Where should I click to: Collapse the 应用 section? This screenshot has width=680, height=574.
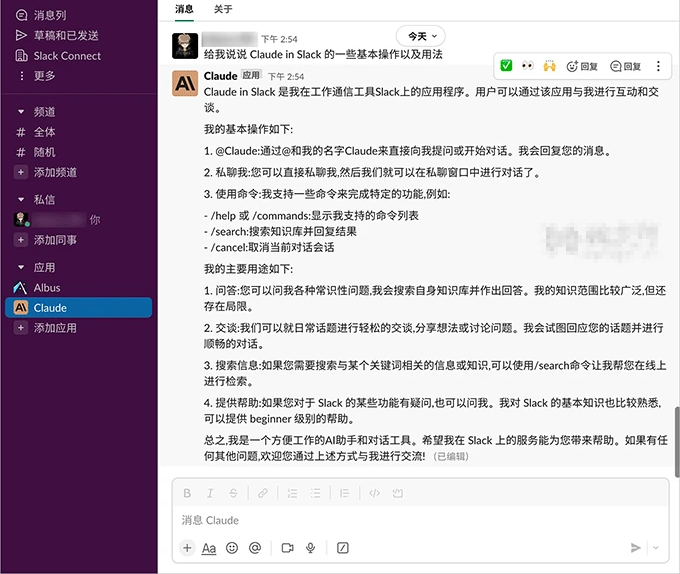(21, 267)
